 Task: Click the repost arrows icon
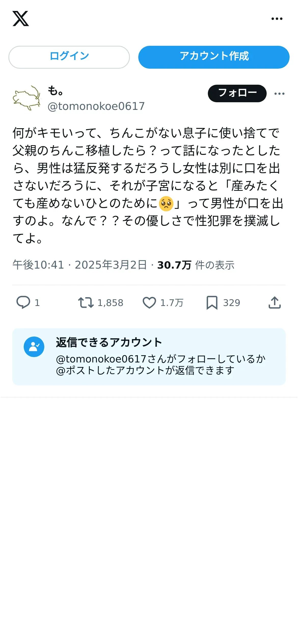tap(86, 303)
